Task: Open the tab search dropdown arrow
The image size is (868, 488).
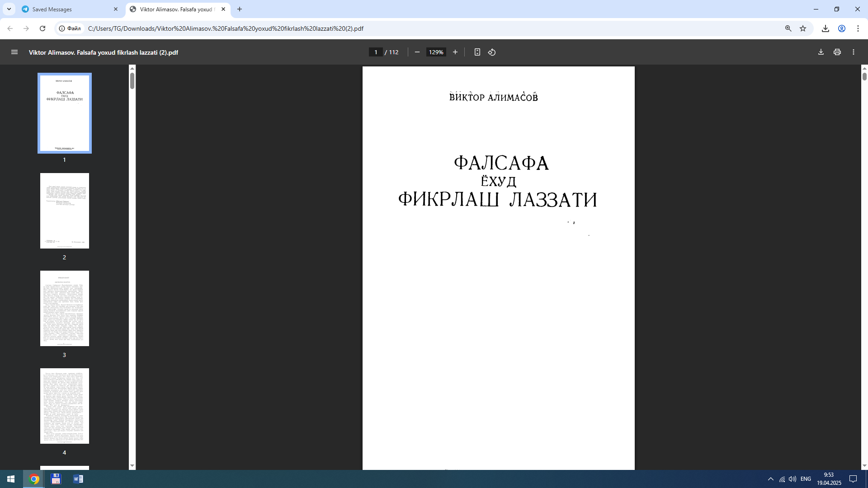Action: [x=9, y=9]
